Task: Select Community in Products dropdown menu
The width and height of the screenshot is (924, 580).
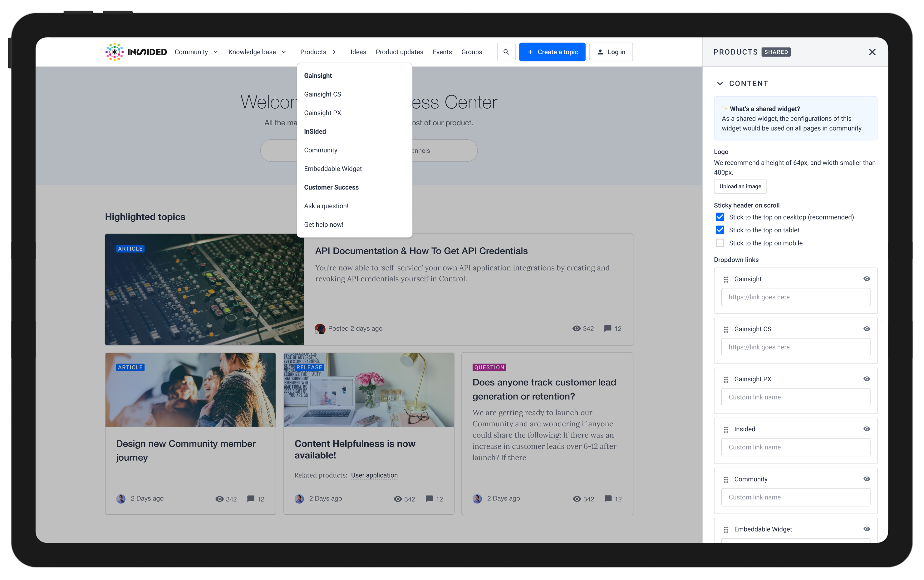Action: pos(321,150)
